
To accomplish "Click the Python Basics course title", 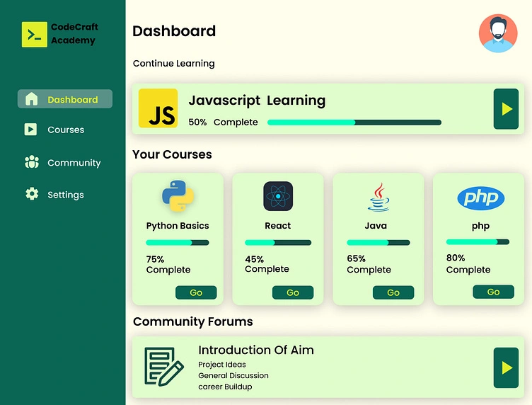I will (x=178, y=226).
